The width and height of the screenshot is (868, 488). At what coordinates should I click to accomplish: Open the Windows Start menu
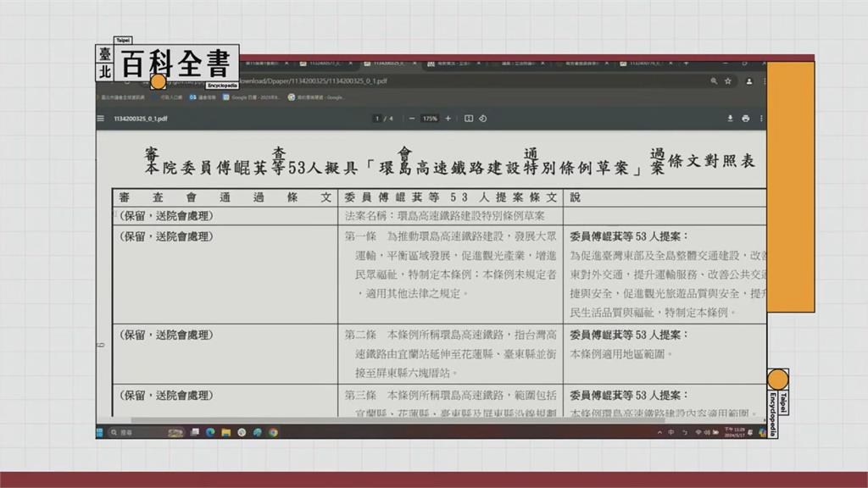pyautogui.click(x=100, y=432)
